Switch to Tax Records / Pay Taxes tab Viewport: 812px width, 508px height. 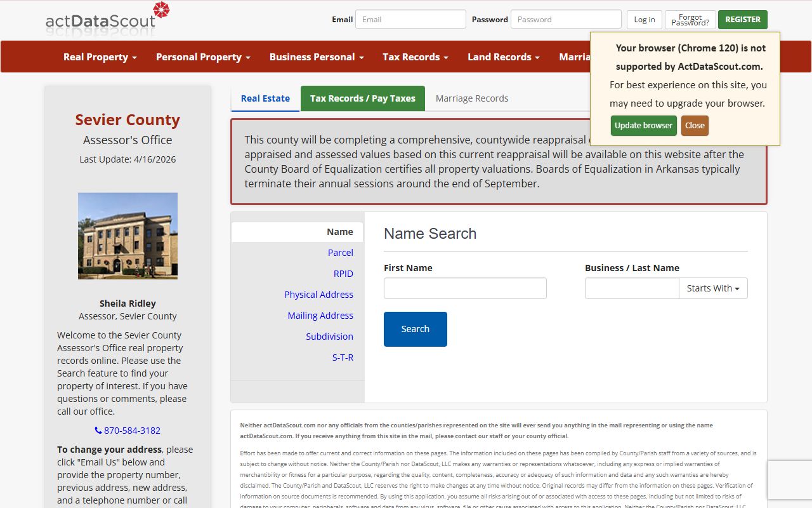[363, 98]
